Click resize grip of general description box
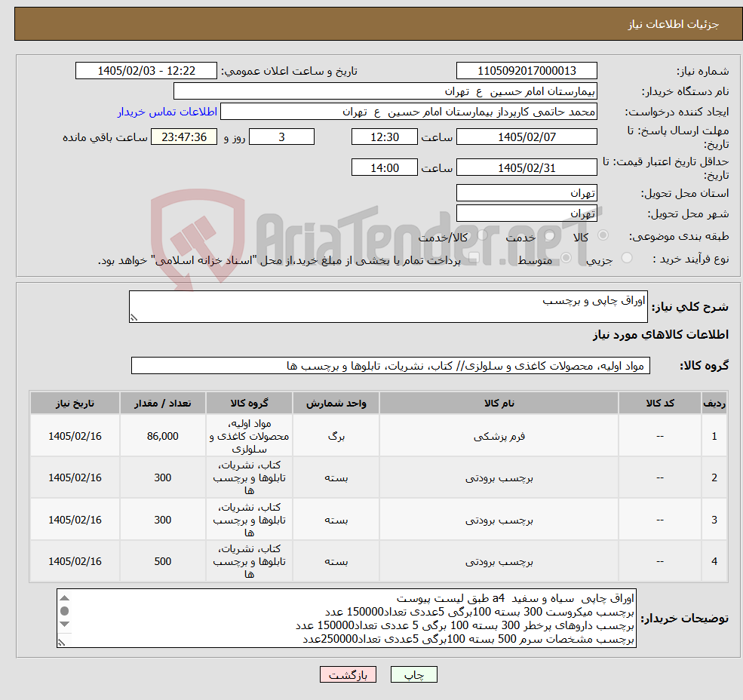 click(x=134, y=318)
